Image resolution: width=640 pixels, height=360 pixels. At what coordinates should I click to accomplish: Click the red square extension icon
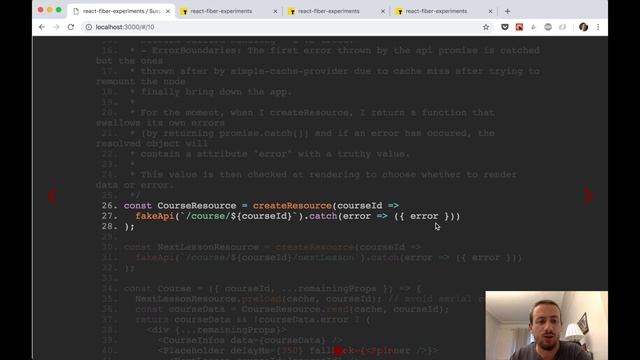pos(519,27)
